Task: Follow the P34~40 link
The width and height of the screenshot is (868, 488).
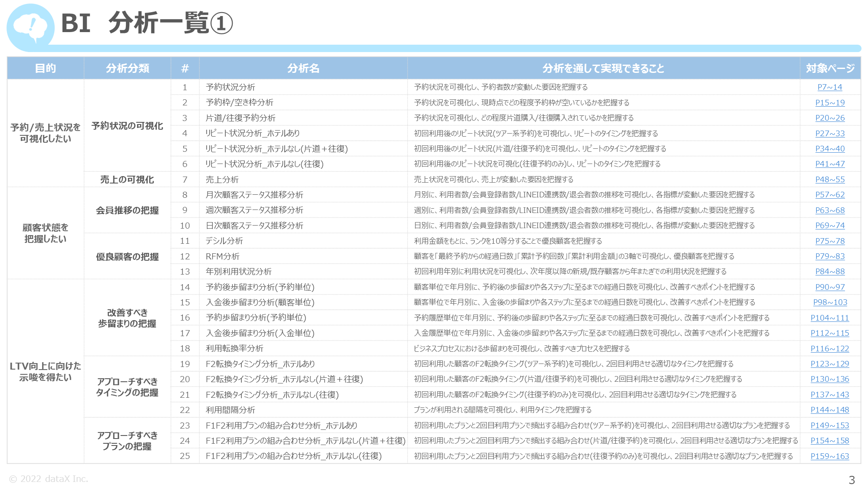Action: pyautogui.click(x=830, y=149)
